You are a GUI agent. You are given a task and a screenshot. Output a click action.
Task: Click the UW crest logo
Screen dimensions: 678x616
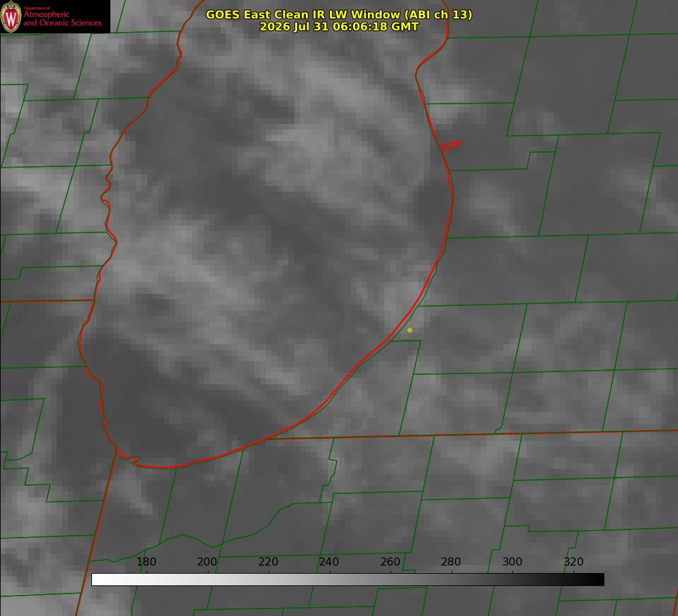(11, 16)
